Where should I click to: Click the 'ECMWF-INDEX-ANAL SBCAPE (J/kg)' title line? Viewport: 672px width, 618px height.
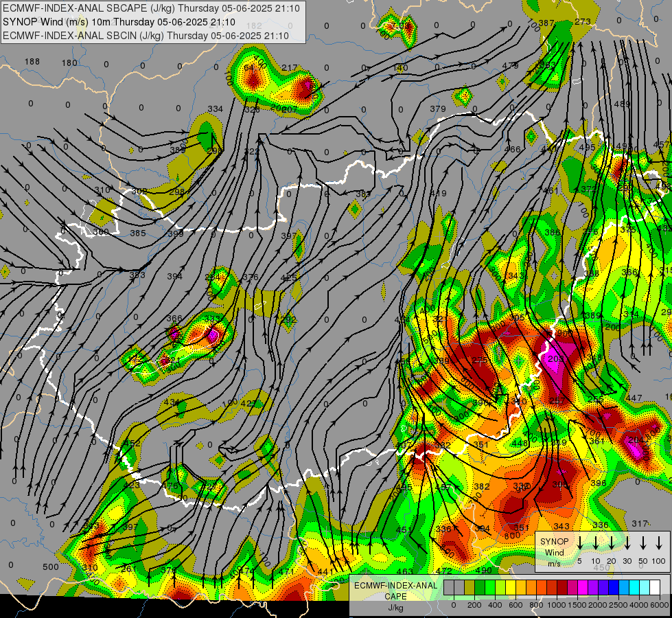pyautogui.click(x=151, y=8)
